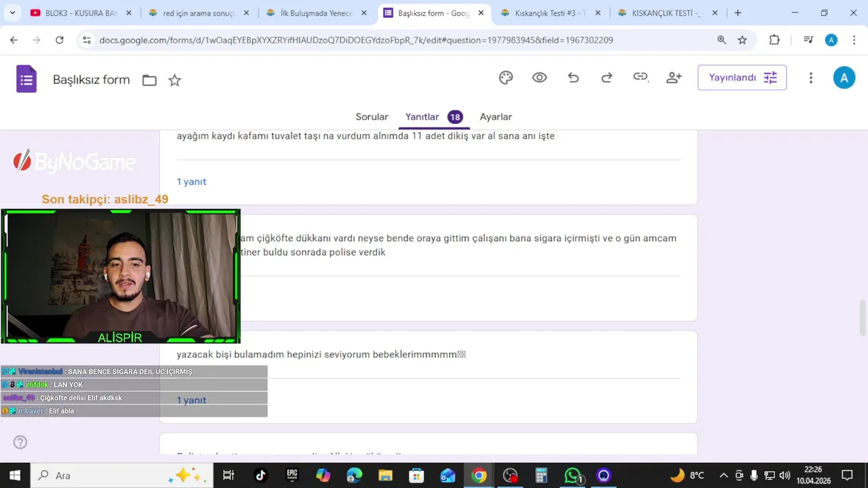The image size is (868, 488).
Task: Move form to folder icon
Action: [149, 81]
